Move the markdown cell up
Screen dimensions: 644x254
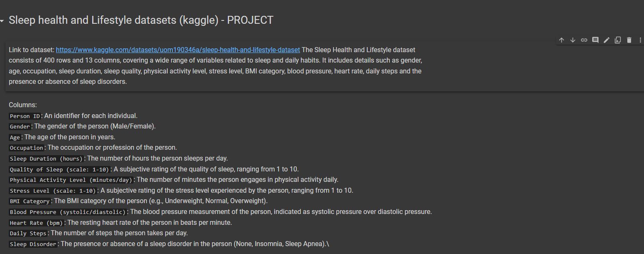coord(561,40)
